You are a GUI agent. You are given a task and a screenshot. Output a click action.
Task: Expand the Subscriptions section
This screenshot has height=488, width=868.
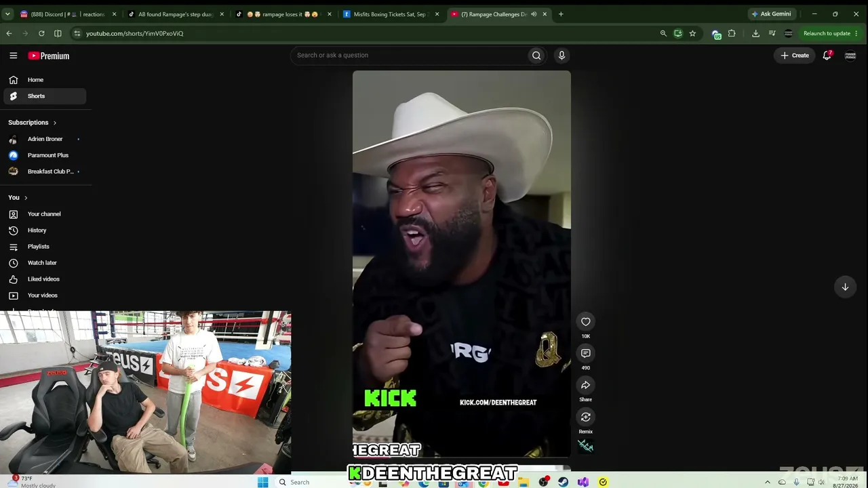click(33, 123)
